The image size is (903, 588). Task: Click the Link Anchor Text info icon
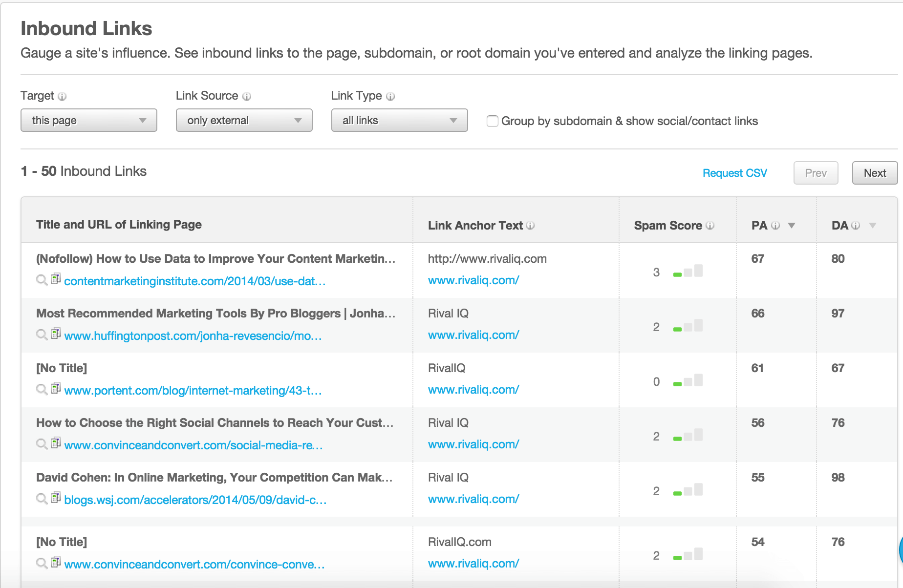[530, 225]
